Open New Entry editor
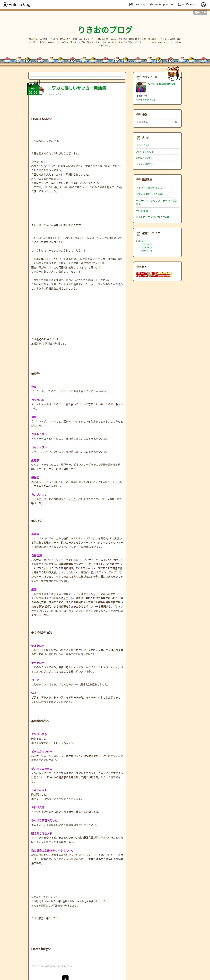The image size is (210, 980). coord(137,5)
